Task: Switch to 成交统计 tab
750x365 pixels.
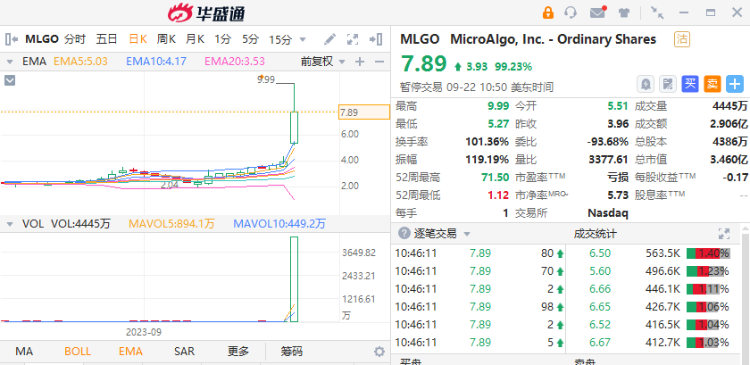Action: pos(595,233)
